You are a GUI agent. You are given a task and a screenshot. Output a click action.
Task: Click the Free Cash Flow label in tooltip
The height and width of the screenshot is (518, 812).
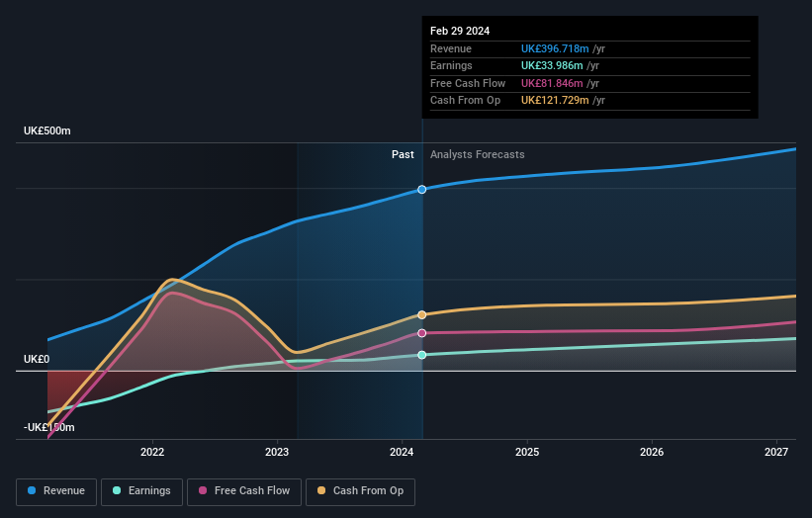[468, 83]
